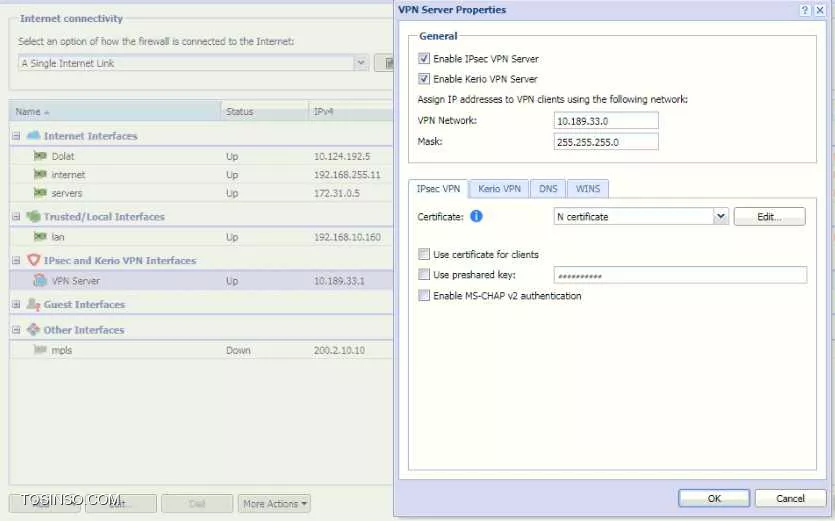Open the Internet connectivity link type dropdown
The image size is (835, 521).
coord(361,63)
